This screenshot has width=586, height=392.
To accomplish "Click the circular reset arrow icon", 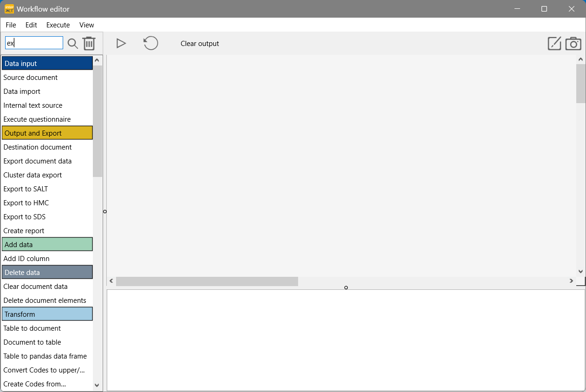I will tap(150, 43).
